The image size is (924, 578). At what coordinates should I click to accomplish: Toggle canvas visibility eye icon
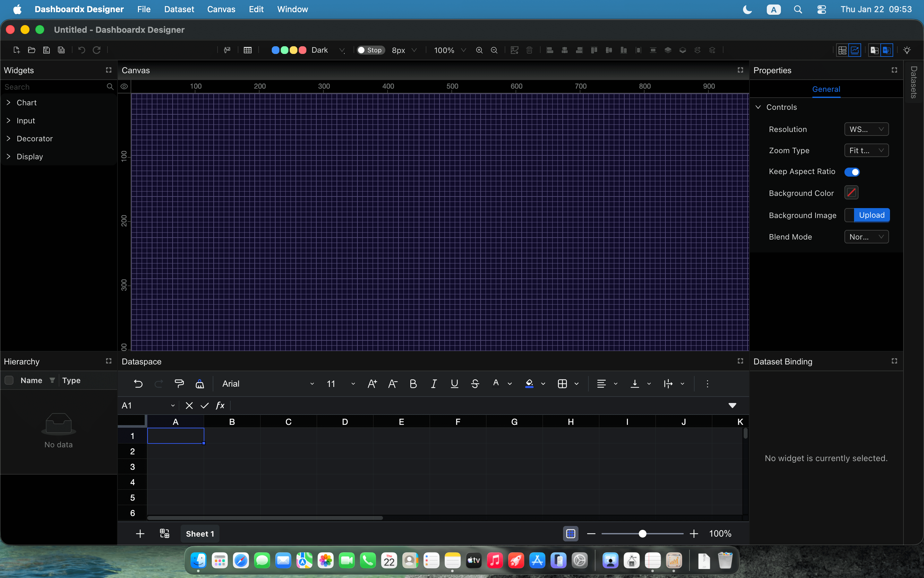pyautogui.click(x=124, y=86)
